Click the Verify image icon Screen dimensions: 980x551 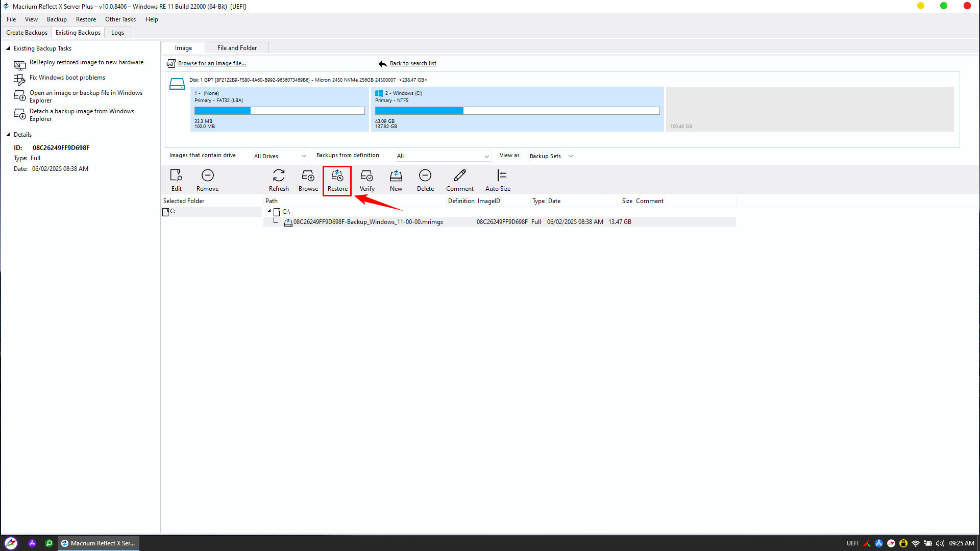(366, 176)
